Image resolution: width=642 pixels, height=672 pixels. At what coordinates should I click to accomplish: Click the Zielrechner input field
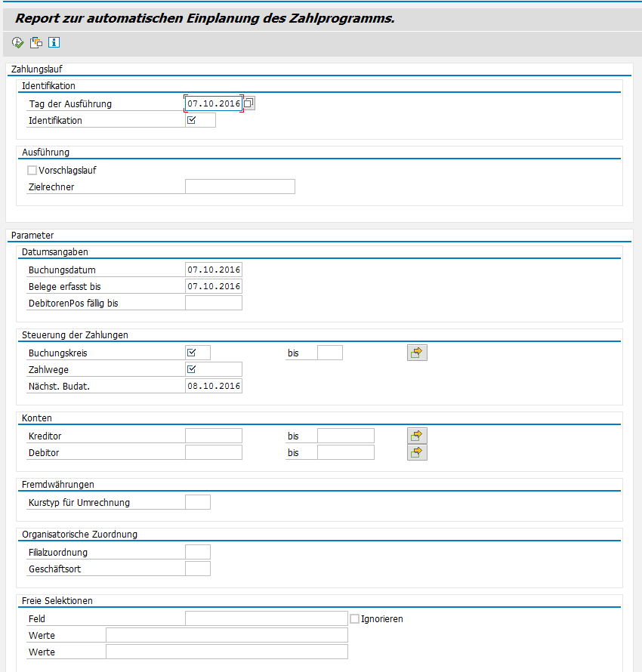tap(239, 186)
